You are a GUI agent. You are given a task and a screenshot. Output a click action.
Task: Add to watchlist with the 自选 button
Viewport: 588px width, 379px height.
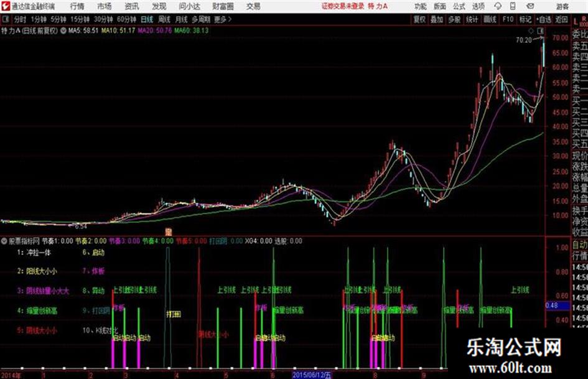(543, 19)
